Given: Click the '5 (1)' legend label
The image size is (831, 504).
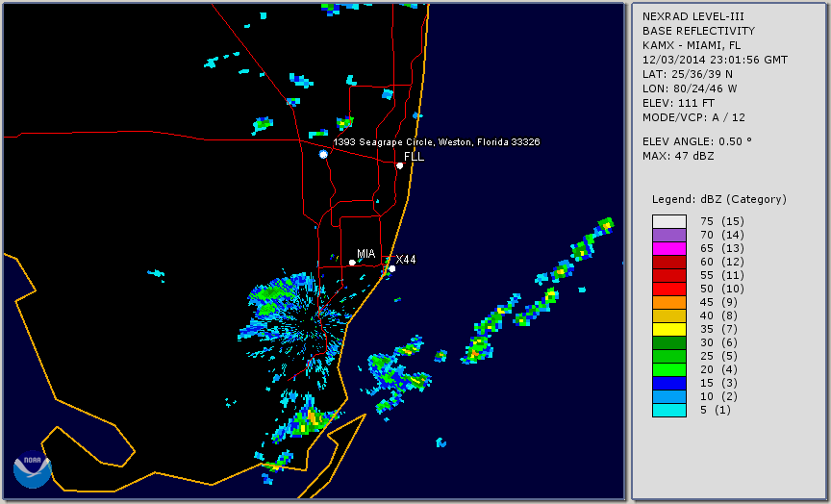Looking at the screenshot, I should tap(715, 410).
